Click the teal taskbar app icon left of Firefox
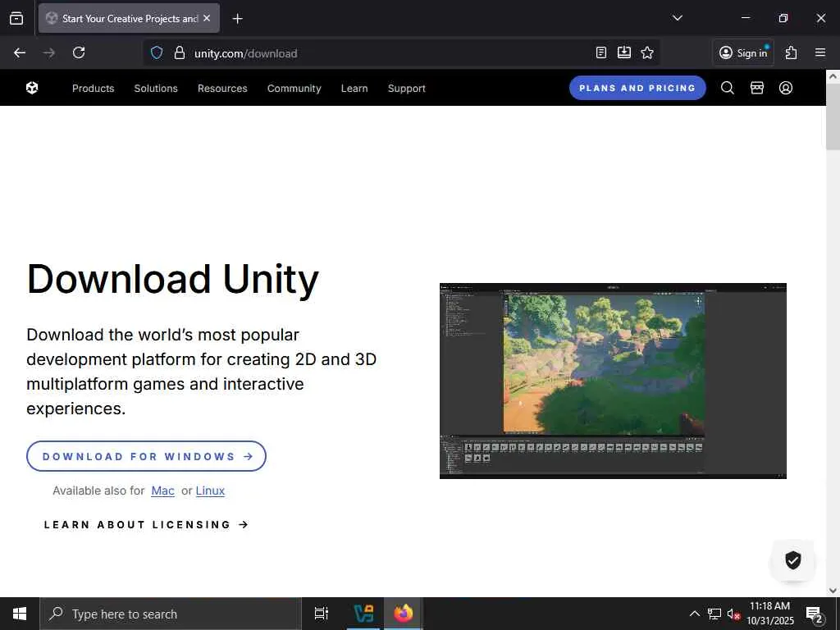 tap(363, 614)
